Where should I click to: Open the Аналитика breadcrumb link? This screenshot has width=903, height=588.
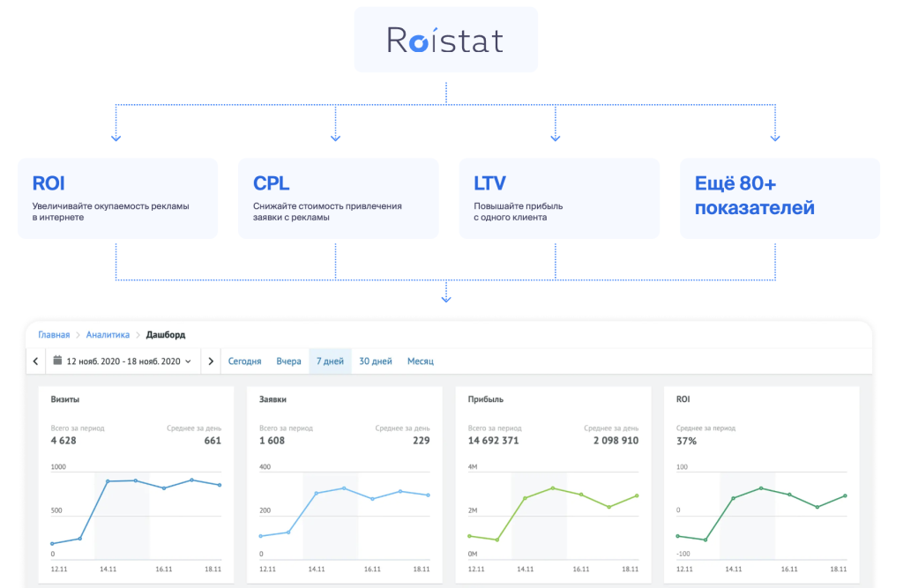(108, 335)
